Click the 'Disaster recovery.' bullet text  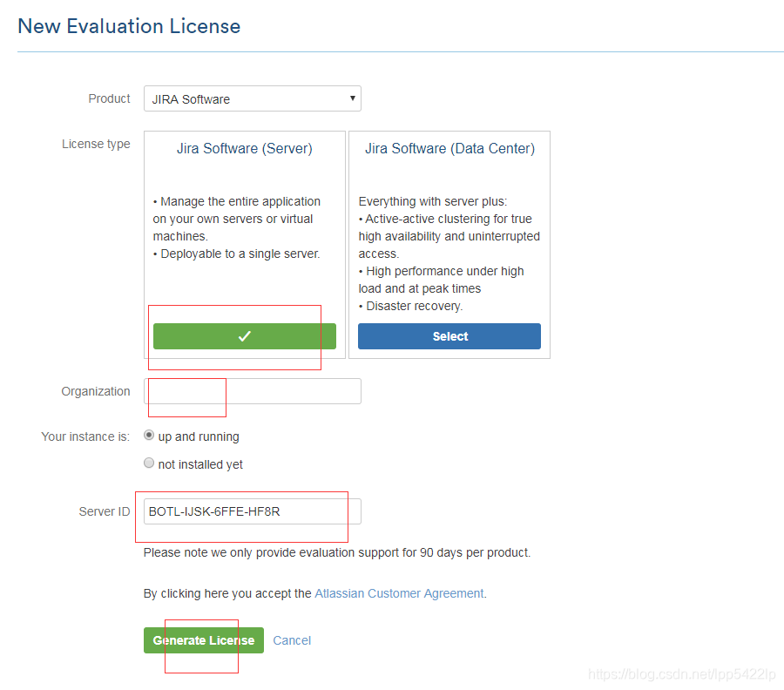(x=415, y=306)
